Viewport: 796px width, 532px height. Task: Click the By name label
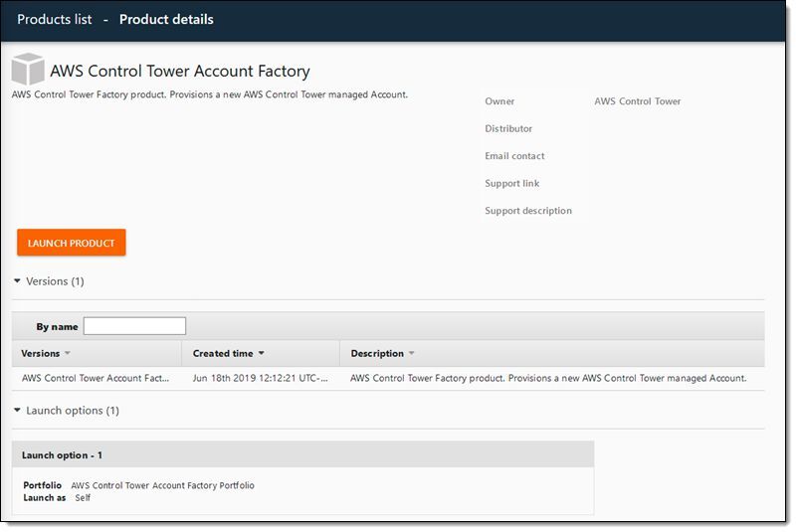point(57,327)
